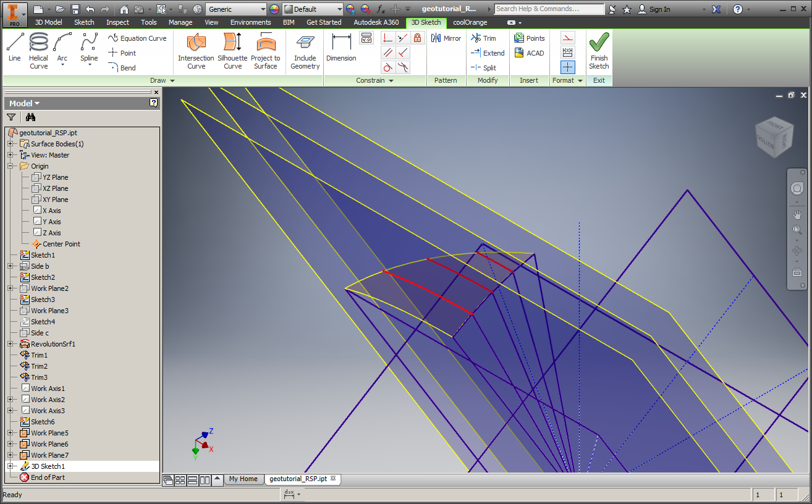Click the Save icon in quick access toolbar
This screenshot has height=504, width=812.
[x=75, y=9]
